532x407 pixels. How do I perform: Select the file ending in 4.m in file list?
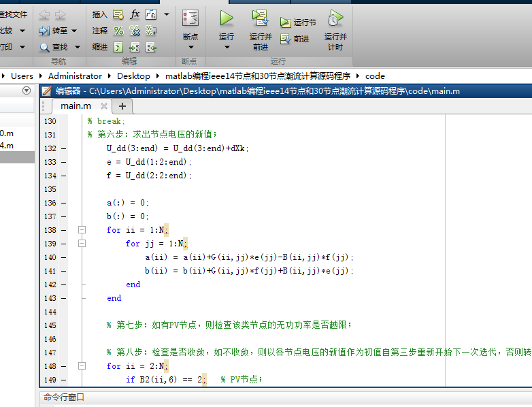7,146
